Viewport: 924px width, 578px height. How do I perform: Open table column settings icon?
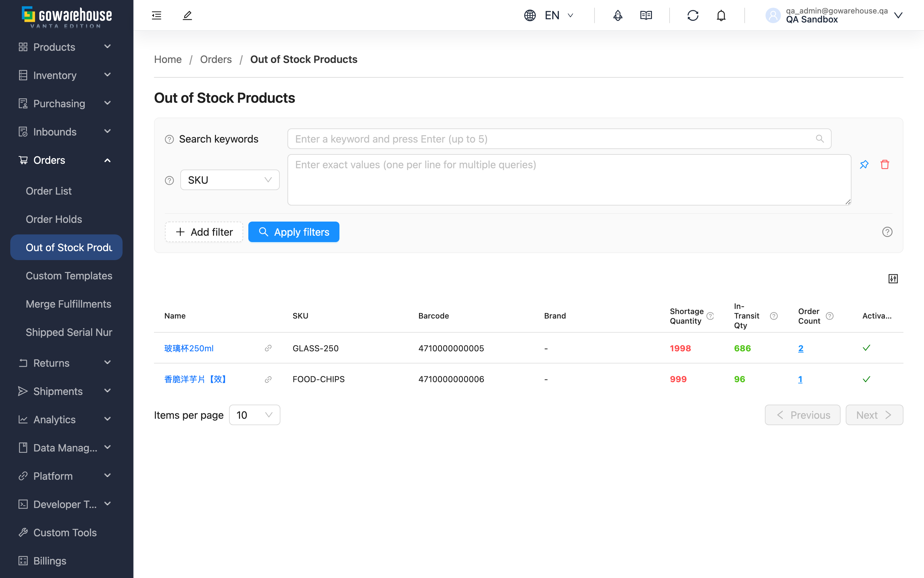click(893, 279)
